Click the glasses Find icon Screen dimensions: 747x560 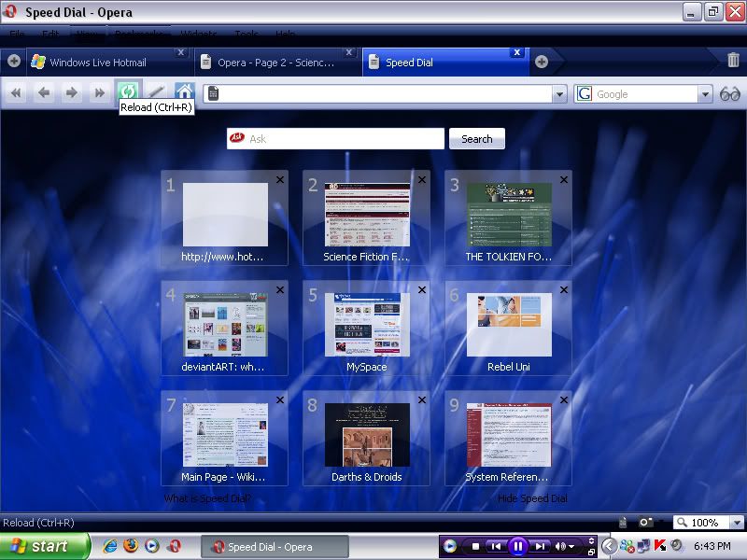729,94
